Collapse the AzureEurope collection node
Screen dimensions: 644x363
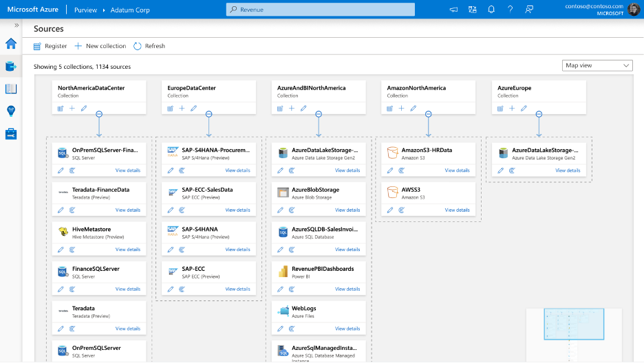click(x=539, y=114)
